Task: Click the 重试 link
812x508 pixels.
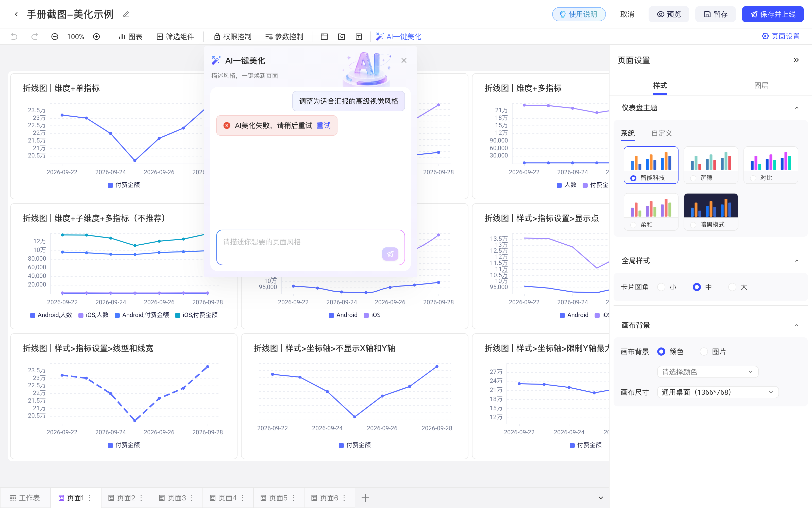Action: (324, 125)
